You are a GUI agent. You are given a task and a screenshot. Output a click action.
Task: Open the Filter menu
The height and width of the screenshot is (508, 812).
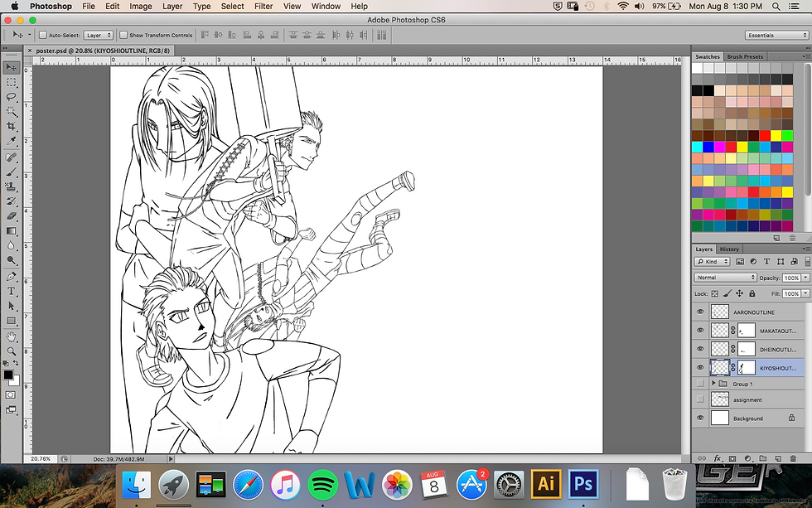pos(263,6)
